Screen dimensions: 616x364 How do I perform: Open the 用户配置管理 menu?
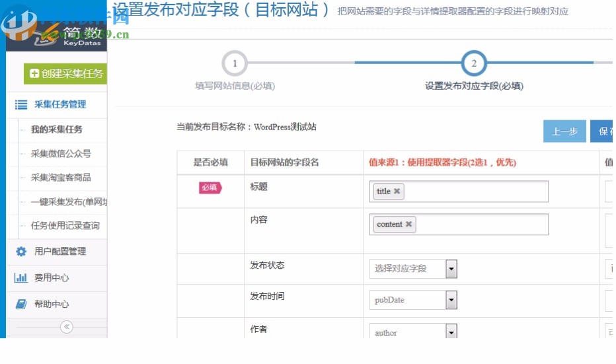click(57, 252)
